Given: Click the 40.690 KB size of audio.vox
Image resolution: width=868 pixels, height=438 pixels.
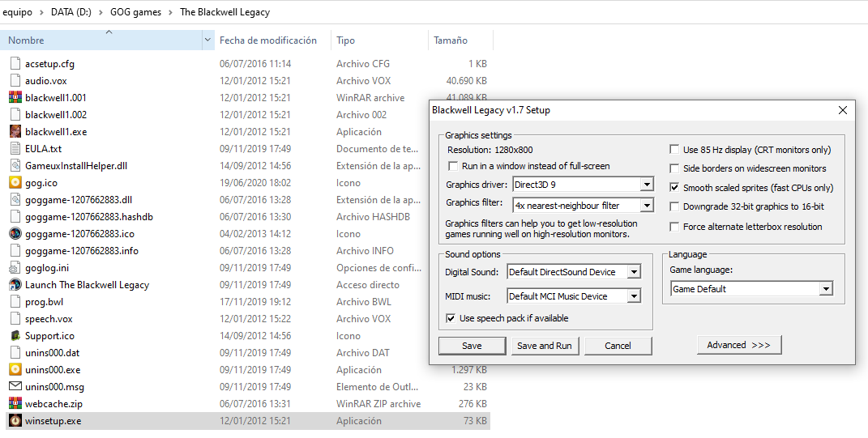Looking at the screenshot, I should 467,81.
